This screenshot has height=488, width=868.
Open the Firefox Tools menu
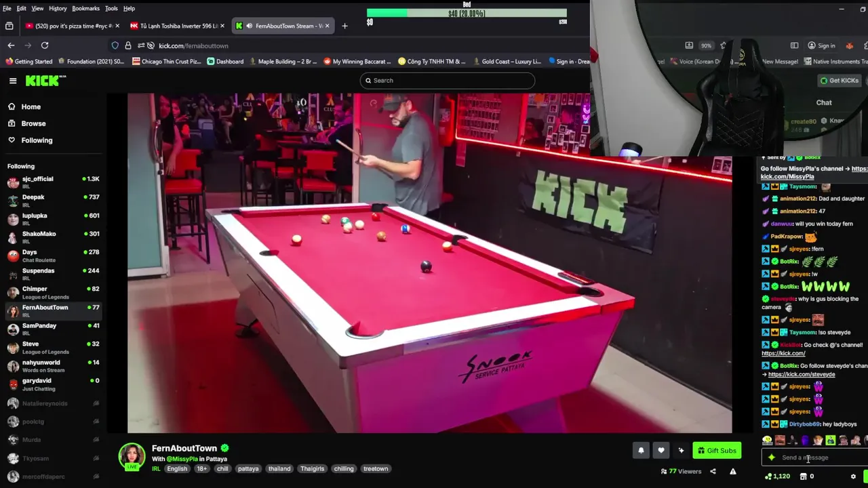(111, 8)
